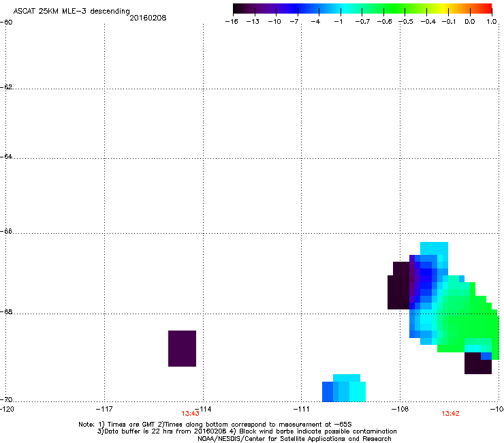Click the 0.0 color bar label
Screen dimensions: 504x443
[x=470, y=22]
